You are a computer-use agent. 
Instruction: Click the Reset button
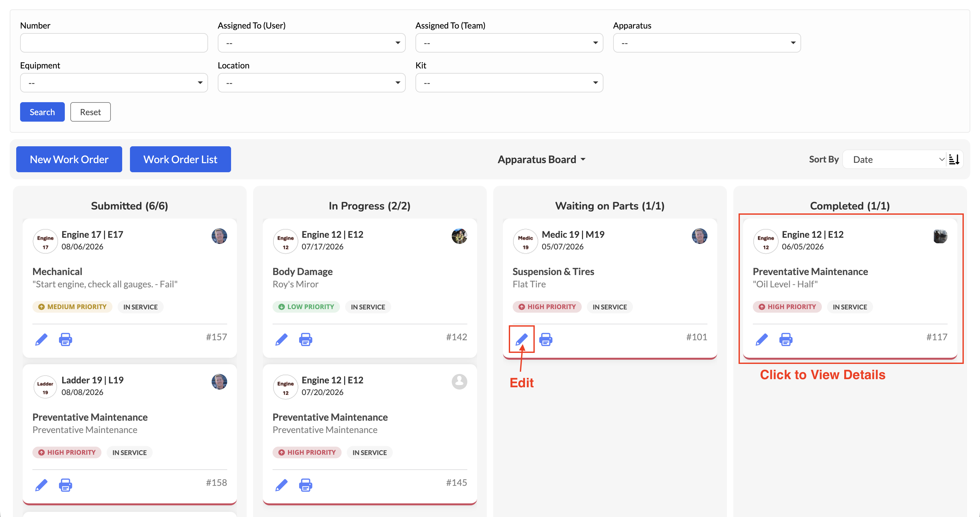tap(90, 112)
